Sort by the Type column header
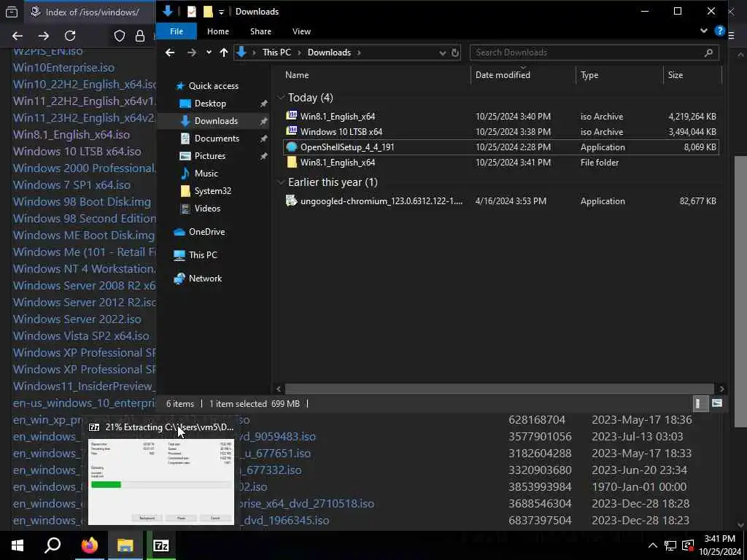747x560 pixels. coord(589,75)
